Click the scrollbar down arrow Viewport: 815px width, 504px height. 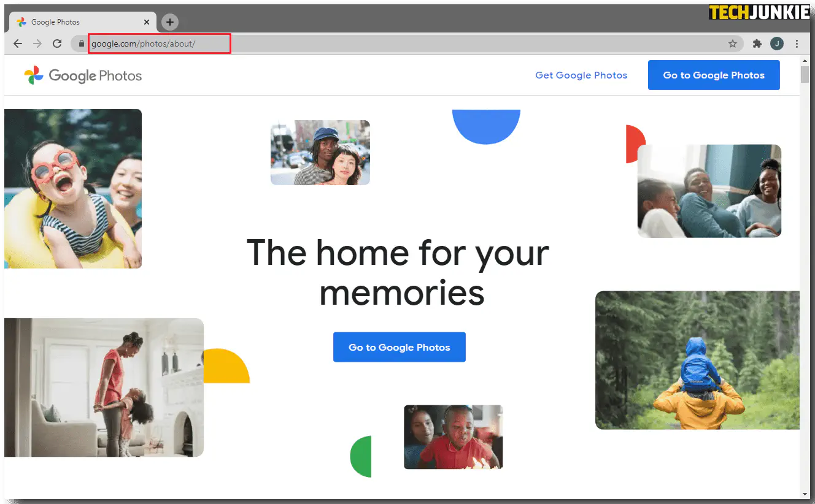pos(805,494)
